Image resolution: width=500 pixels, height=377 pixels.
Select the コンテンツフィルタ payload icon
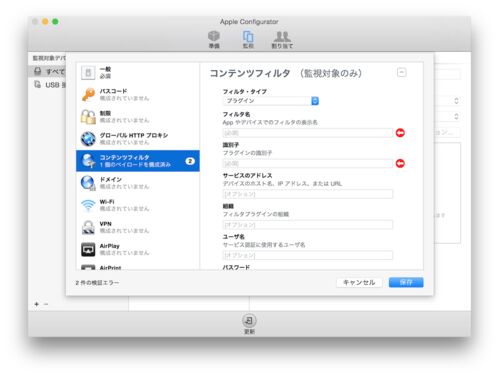click(88, 161)
